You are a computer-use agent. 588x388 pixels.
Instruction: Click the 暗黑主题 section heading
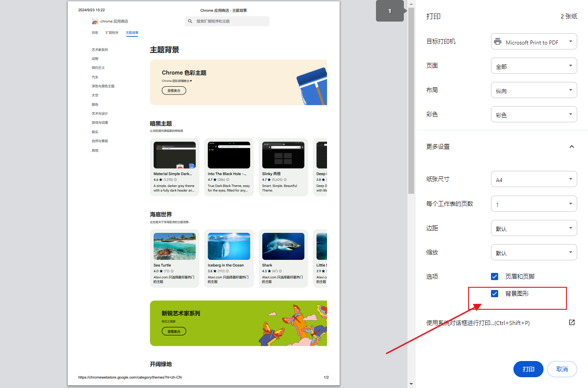click(161, 123)
